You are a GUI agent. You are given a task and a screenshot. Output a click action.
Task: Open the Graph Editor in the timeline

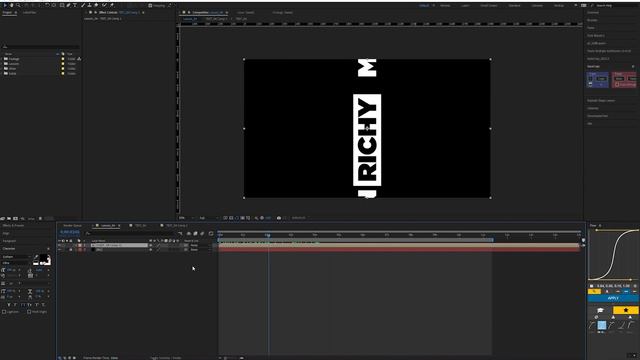[211, 233]
